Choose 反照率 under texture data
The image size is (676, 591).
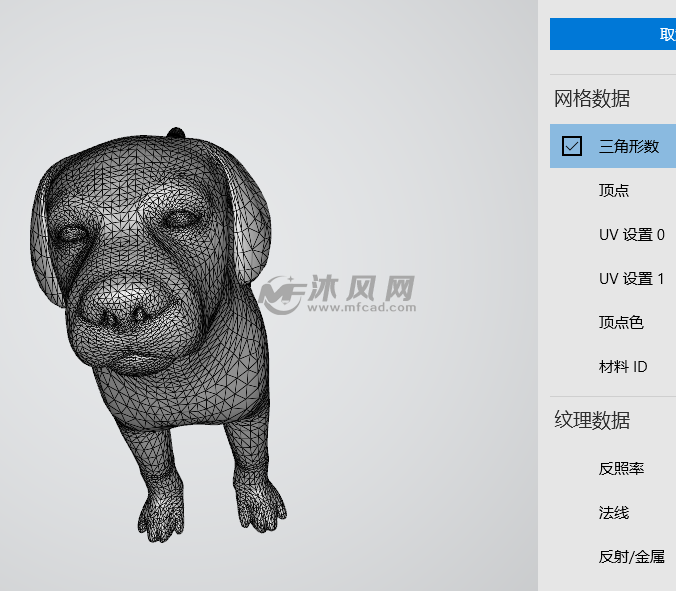(x=621, y=468)
